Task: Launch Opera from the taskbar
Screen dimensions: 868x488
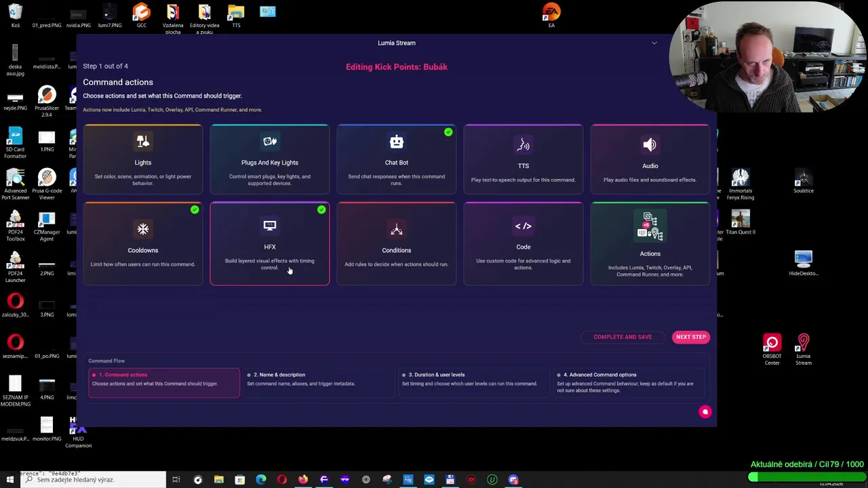Action: point(281,480)
